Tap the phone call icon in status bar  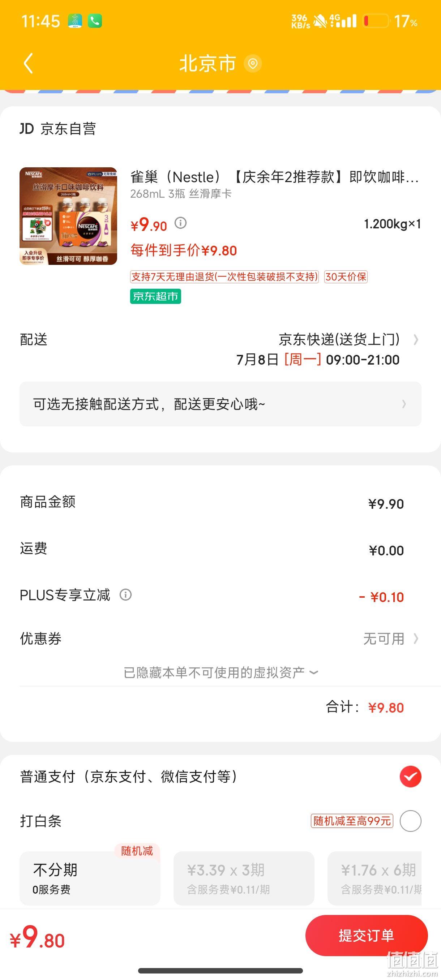point(95,21)
